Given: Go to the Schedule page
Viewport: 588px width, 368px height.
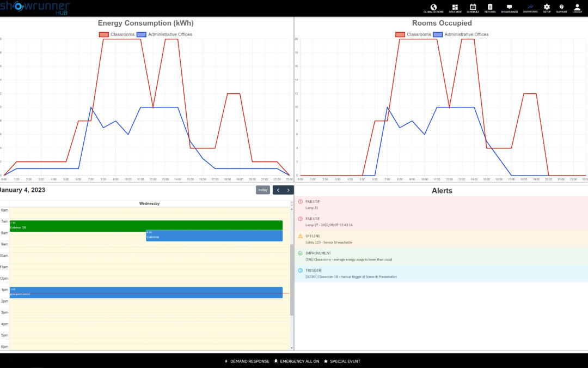Looking at the screenshot, I should (473, 7).
